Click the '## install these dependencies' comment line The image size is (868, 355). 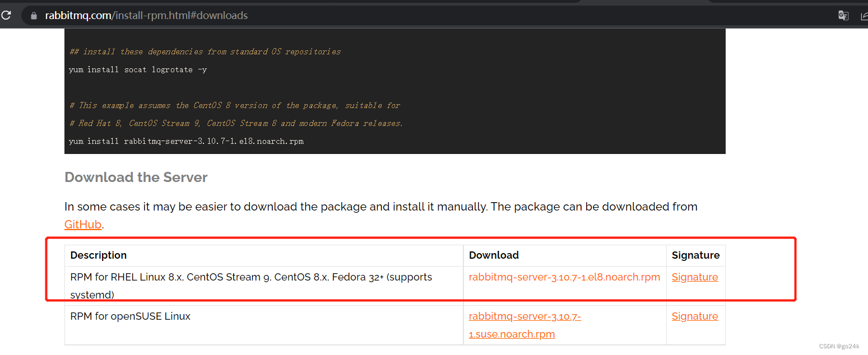tap(205, 52)
